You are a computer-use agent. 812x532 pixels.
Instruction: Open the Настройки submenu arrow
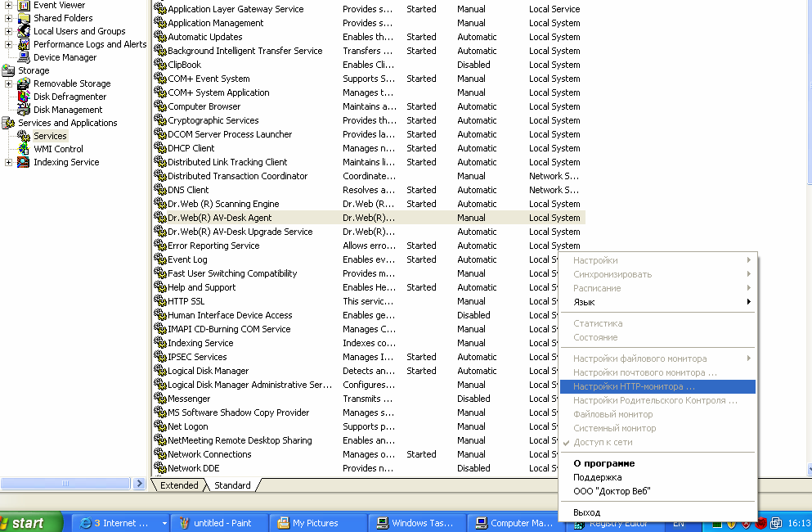(x=749, y=259)
